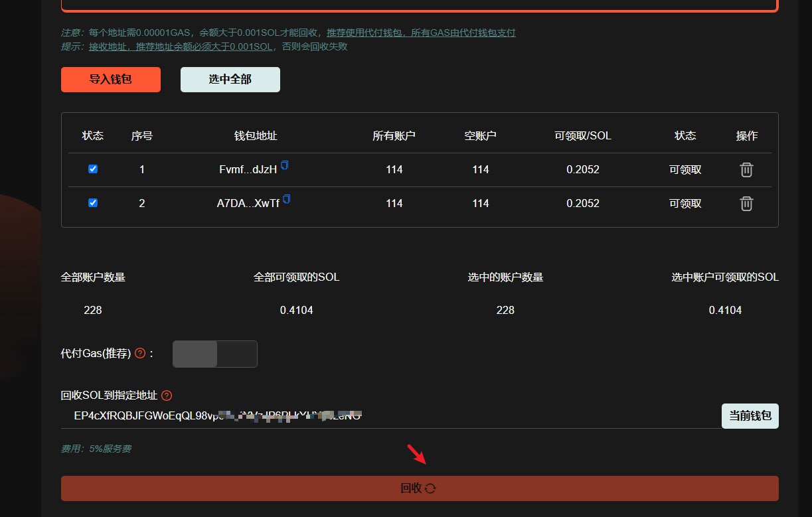This screenshot has width=812, height=517.
Task: Open the 推荐使用代付钱包 link
Action: [x=421, y=33]
